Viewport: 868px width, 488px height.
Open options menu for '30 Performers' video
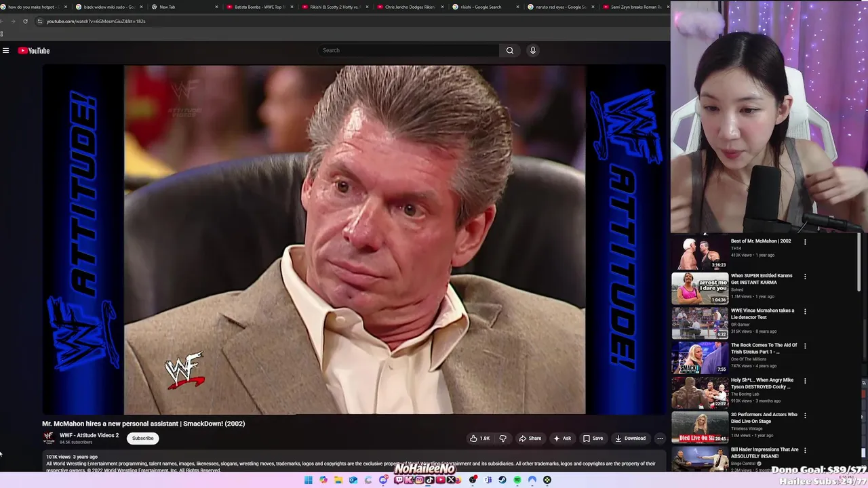[805, 415]
